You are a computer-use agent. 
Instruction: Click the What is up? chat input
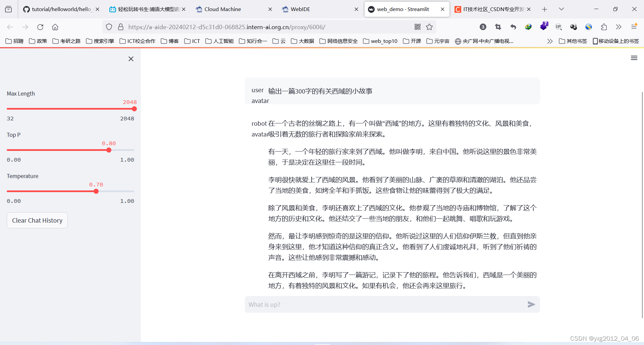tap(386, 304)
